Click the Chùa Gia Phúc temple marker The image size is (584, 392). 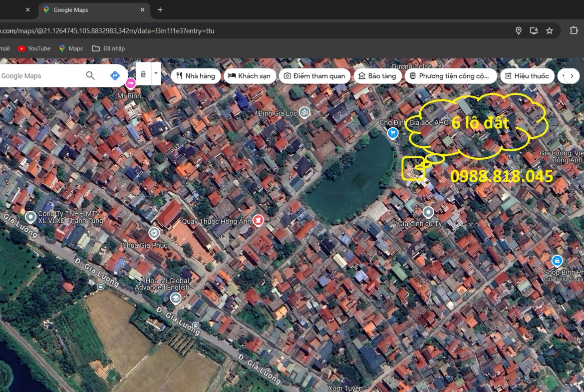coord(154,233)
